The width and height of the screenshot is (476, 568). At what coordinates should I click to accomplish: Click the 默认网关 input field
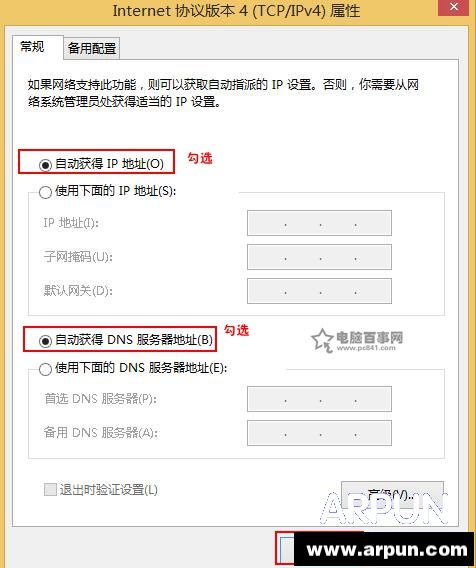(x=319, y=291)
